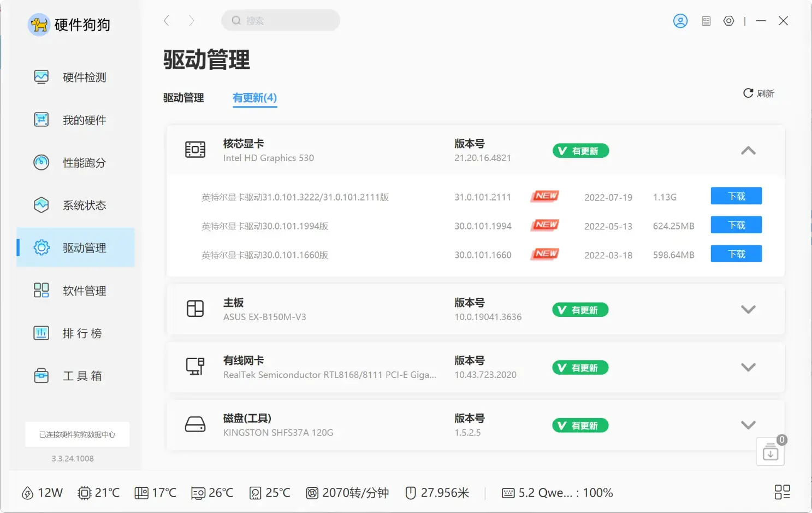Switch to the 驱动管理 tab
Screen dimensions: 812x513
coord(183,98)
